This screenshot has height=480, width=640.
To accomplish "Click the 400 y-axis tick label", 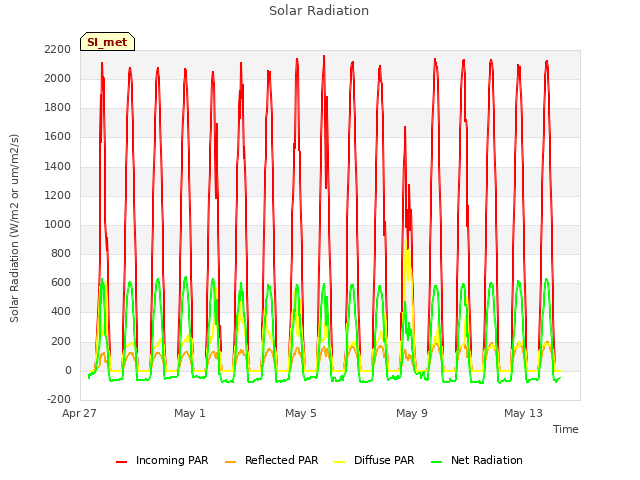I will click(x=61, y=312).
